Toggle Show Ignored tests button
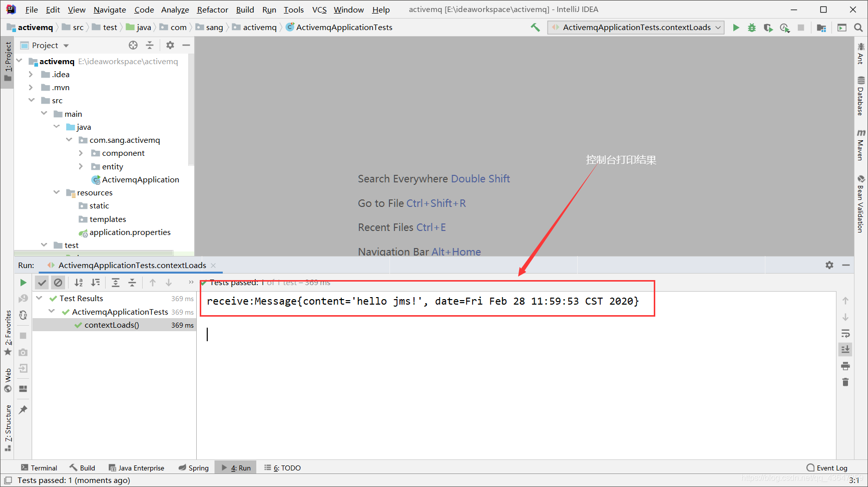868x487 pixels. click(58, 283)
